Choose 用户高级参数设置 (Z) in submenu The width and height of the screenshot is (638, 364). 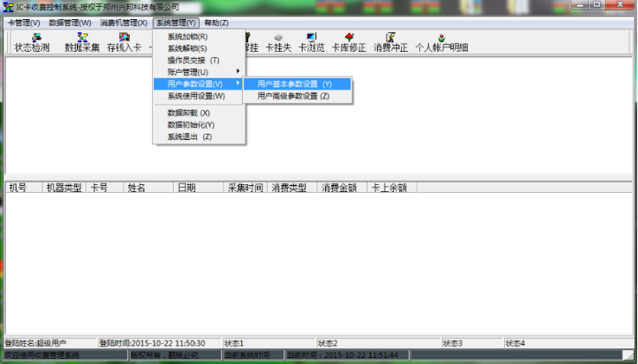(293, 96)
